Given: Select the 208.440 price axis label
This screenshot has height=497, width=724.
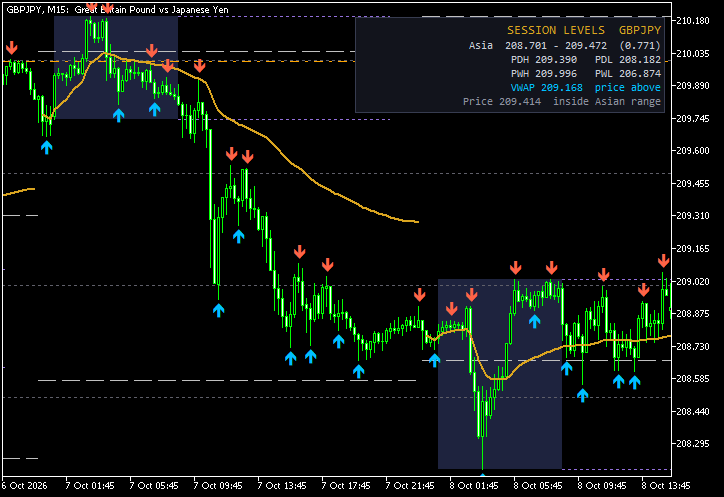Looking at the screenshot, I should (x=693, y=412).
